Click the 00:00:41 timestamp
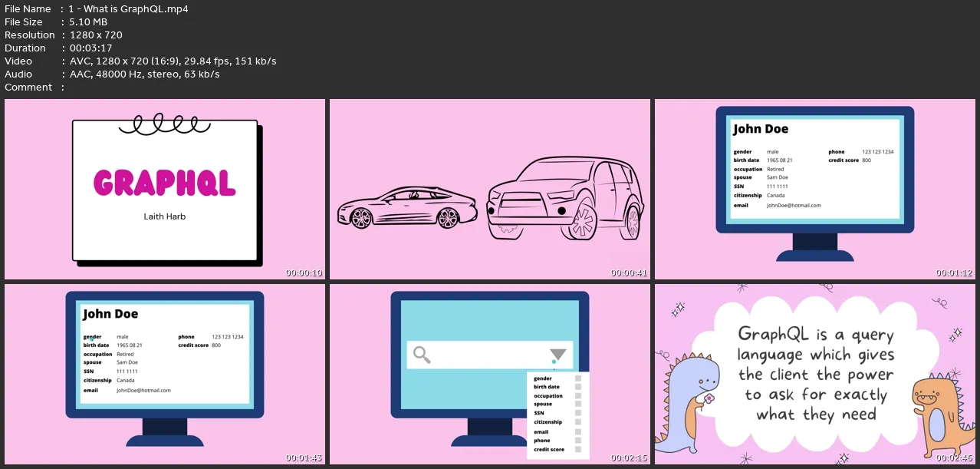Image resolution: width=980 pixels, height=469 pixels. tap(630, 273)
